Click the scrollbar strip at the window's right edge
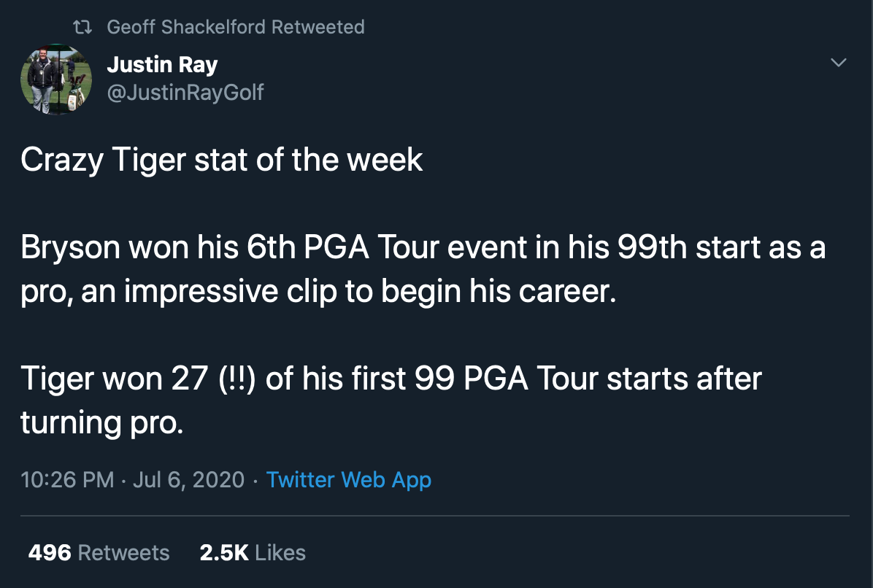The image size is (873, 588). tap(871, 294)
